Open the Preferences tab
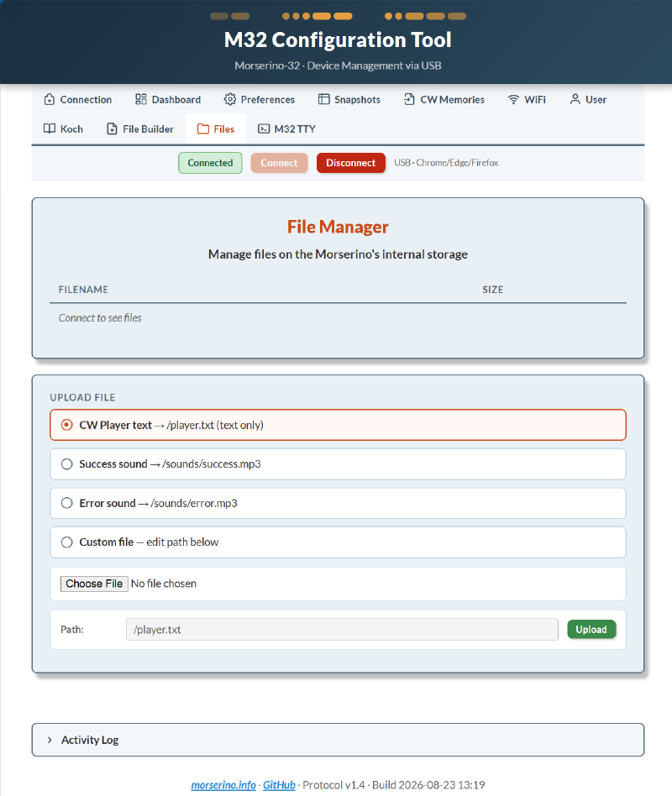Viewport: 672px width, 796px height. click(x=260, y=99)
